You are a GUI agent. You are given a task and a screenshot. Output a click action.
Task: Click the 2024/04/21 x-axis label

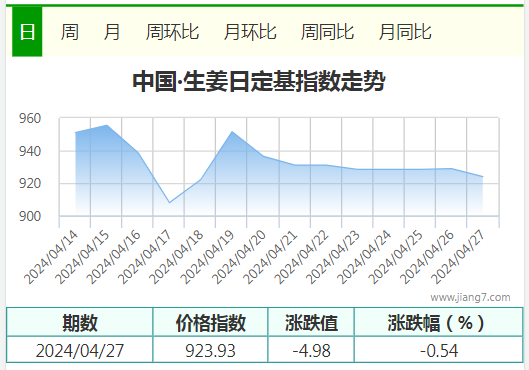tap(271, 257)
